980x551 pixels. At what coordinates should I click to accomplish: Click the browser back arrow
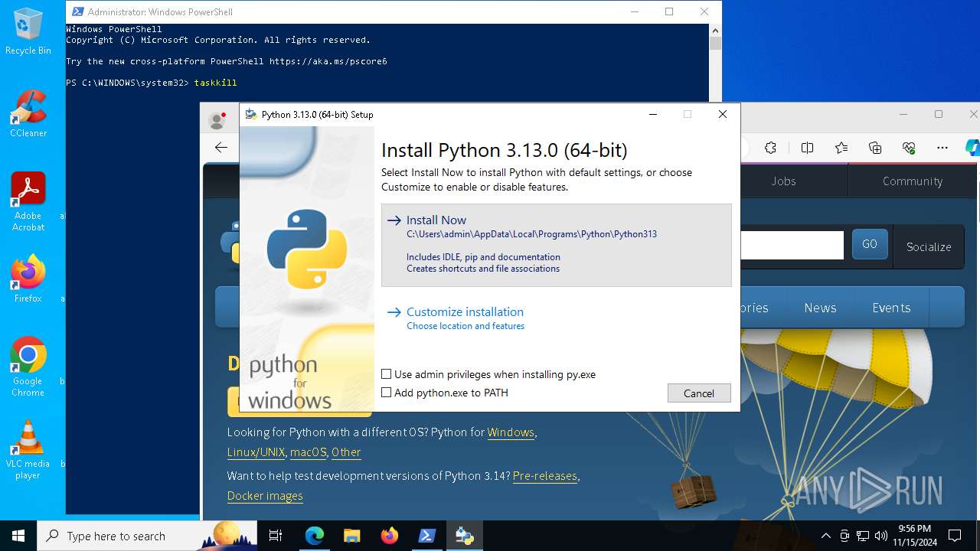click(221, 148)
